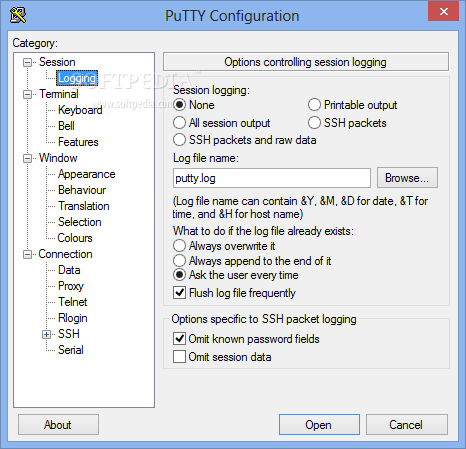Image resolution: width=466 pixels, height=449 pixels.
Task: Select the SSH category
Action: coord(69,334)
